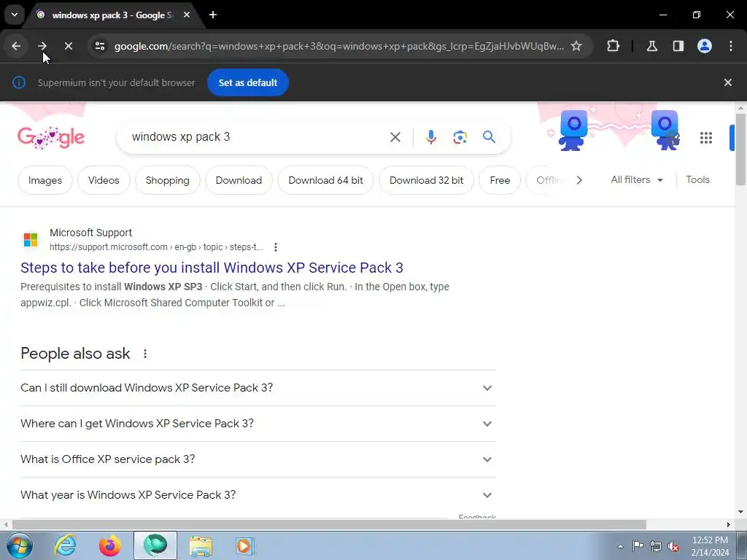Go back to the previous page
The image size is (747, 560).
[x=16, y=46]
